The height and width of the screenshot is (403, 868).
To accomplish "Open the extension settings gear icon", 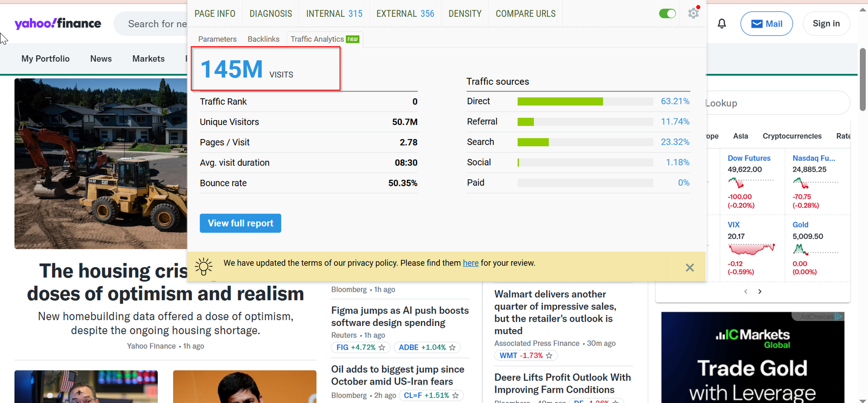I will tap(693, 13).
